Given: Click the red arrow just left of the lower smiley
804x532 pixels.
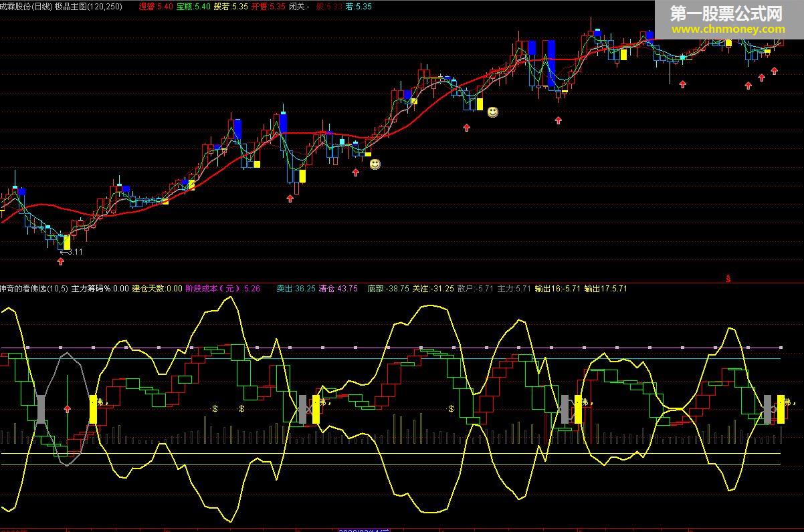Looking at the screenshot, I should pos(356,172).
